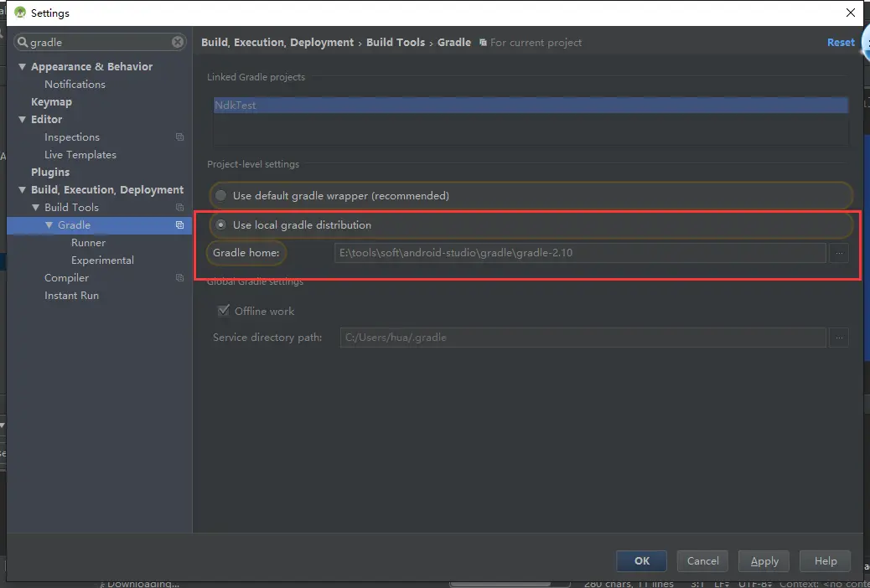The height and width of the screenshot is (588, 870).
Task: Collapse the Gradle tree node
Action: tap(49, 224)
